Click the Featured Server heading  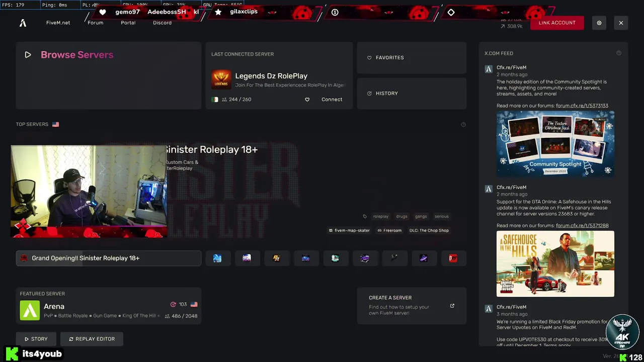coord(42,294)
